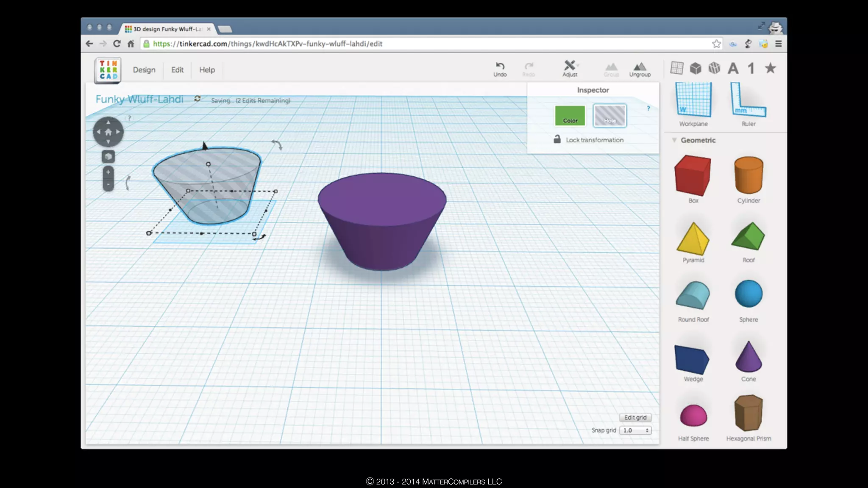Screen dimensions: 868x488
Task: Click the Undo icon
Action: pyautogui.click(x=500, y=69)
